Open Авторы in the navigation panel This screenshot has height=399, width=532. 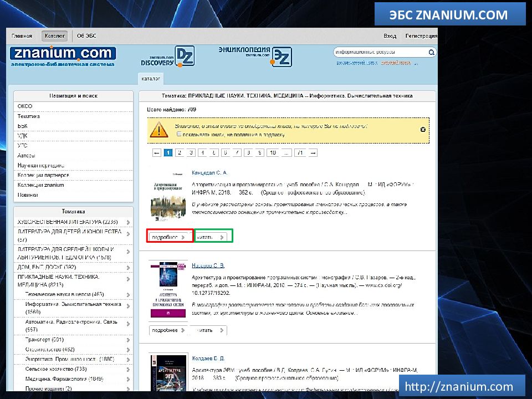click(x=27, y=155)
